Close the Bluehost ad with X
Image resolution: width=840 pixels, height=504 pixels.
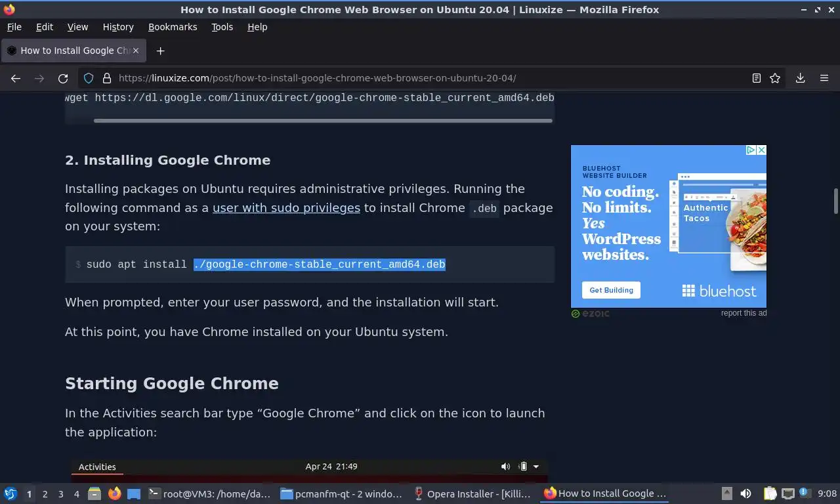point(761,150)
